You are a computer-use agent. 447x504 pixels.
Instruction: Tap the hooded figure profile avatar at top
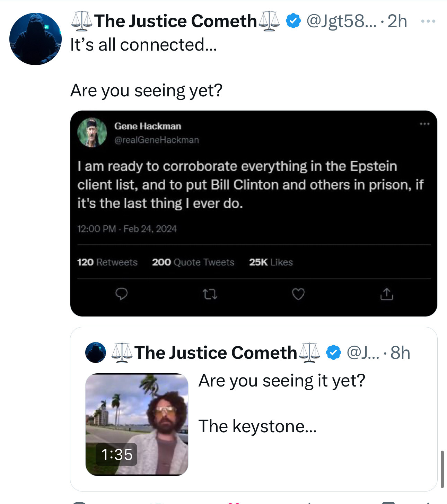(x=35, y=39)
